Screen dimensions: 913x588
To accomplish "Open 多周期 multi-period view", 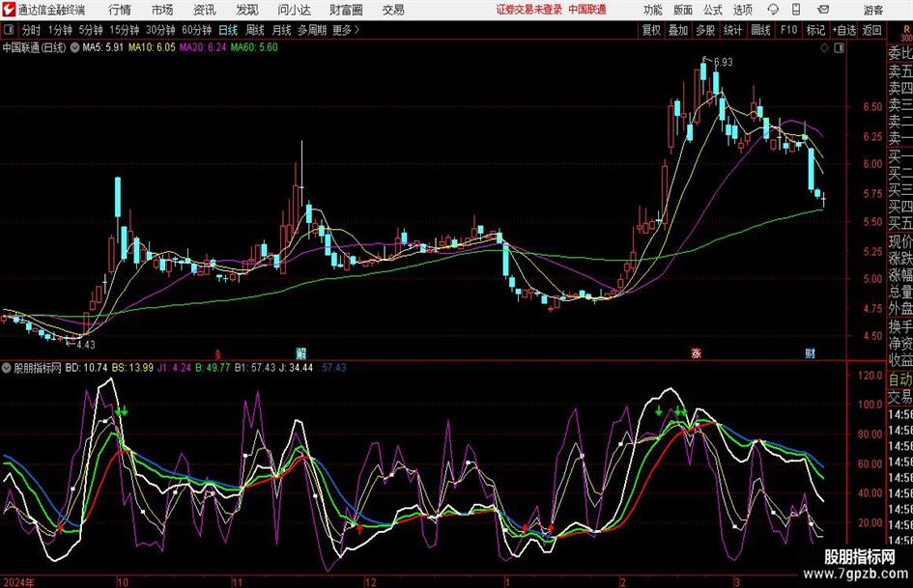I will pyautogui.click(x=312, y=30).
